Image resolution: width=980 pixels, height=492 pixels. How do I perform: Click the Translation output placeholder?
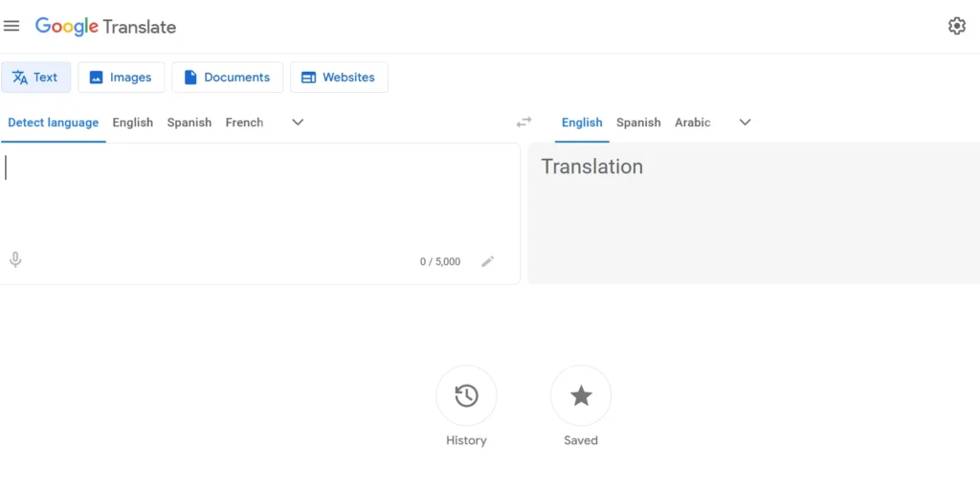pyautogui.click(x=591, y=167)
